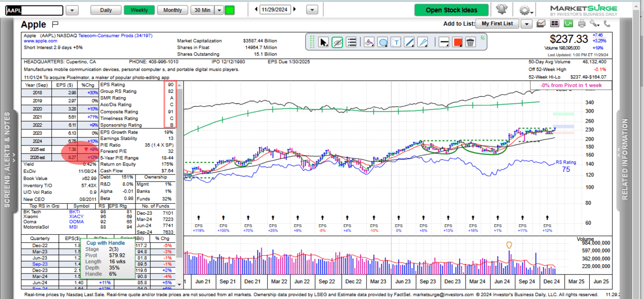644x299 pixels.
Task: Select the ellipse shape drawing tool
Action: [383, 42]
